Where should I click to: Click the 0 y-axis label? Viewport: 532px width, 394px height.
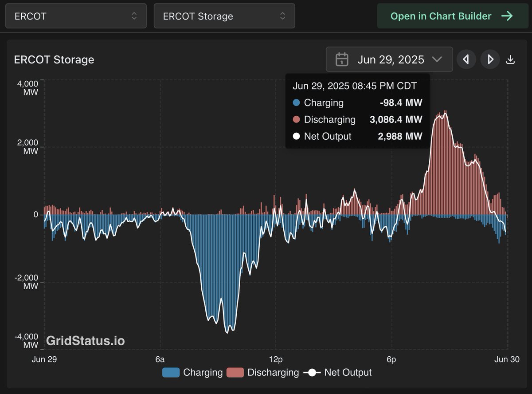point(35,214)
